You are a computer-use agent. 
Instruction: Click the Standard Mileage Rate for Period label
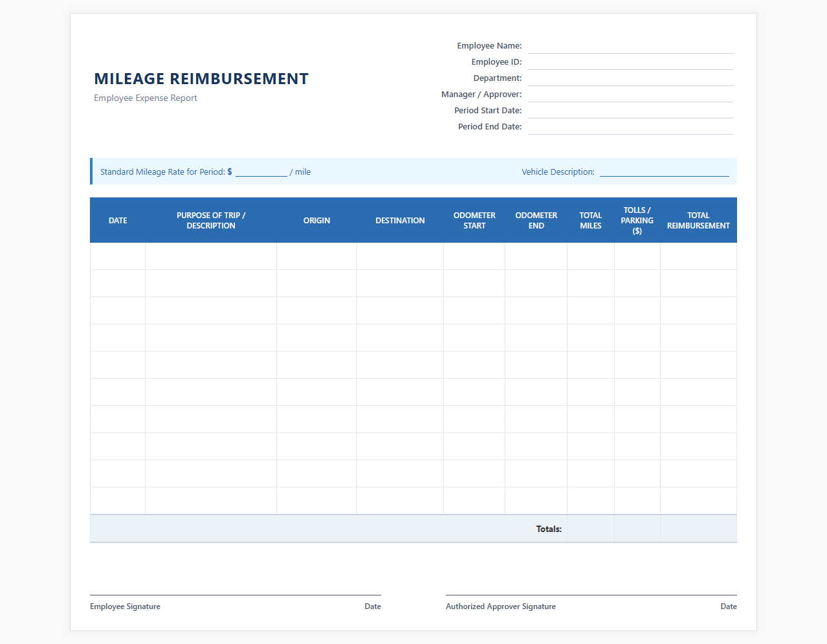162,172
